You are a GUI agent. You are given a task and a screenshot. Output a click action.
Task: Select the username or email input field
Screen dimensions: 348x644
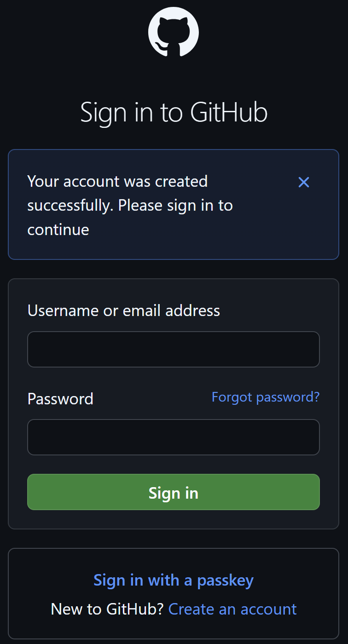(174, 349)
